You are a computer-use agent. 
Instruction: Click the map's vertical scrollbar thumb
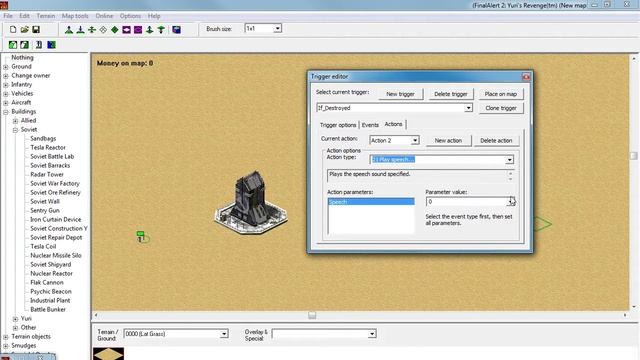(633, 156)
